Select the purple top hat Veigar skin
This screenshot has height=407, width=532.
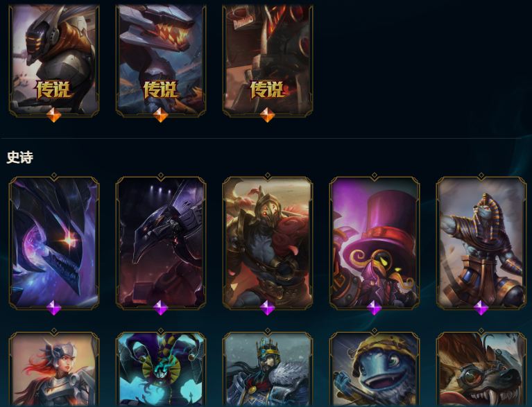coord(375,242)
